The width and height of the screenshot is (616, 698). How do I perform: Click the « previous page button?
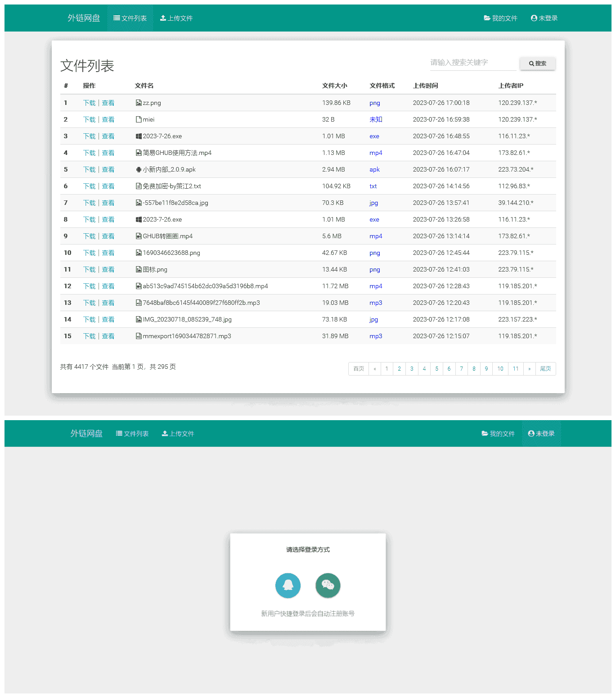click(x=375, y=369)
